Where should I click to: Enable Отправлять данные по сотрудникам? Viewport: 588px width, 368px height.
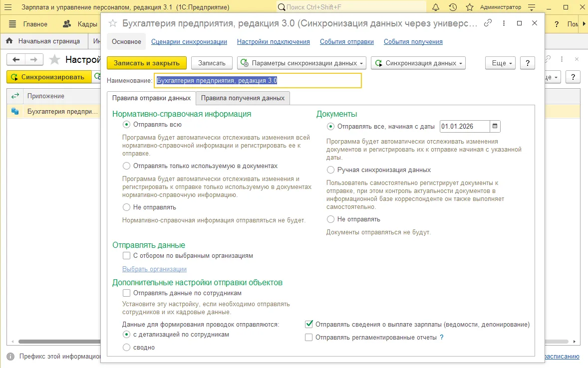(x=126, y=293)
